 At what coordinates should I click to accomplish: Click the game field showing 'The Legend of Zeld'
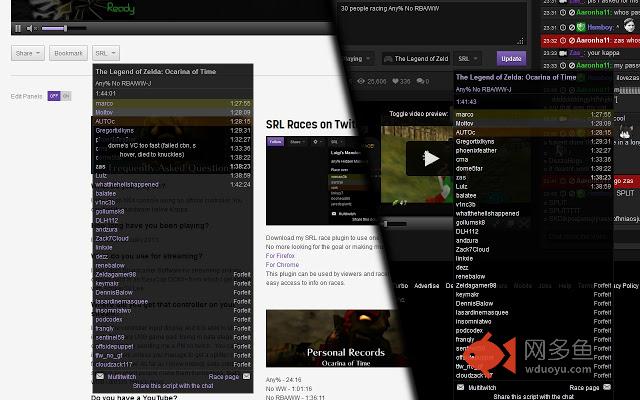[x=416, y=59]
